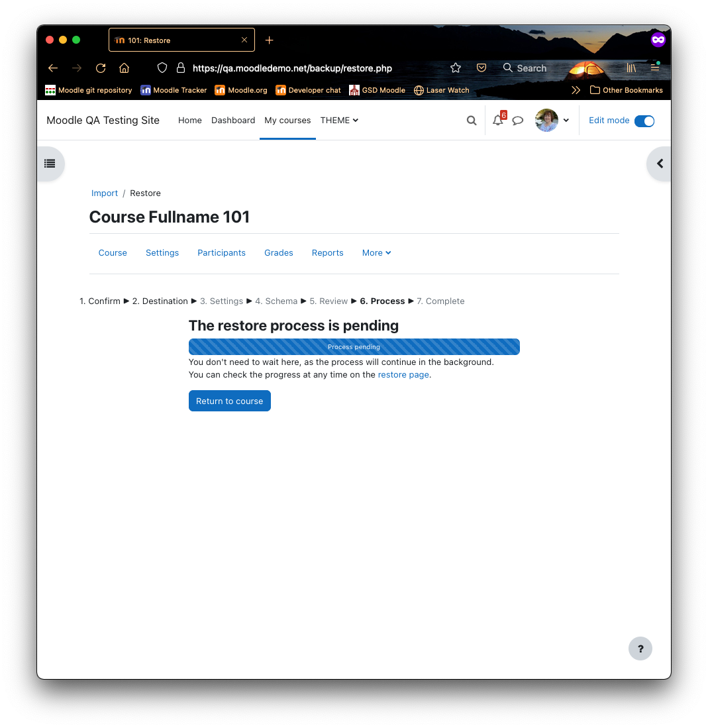Click the '1. Confirm' step text
This screenshot has height=728, width=708.
point(100,301)
